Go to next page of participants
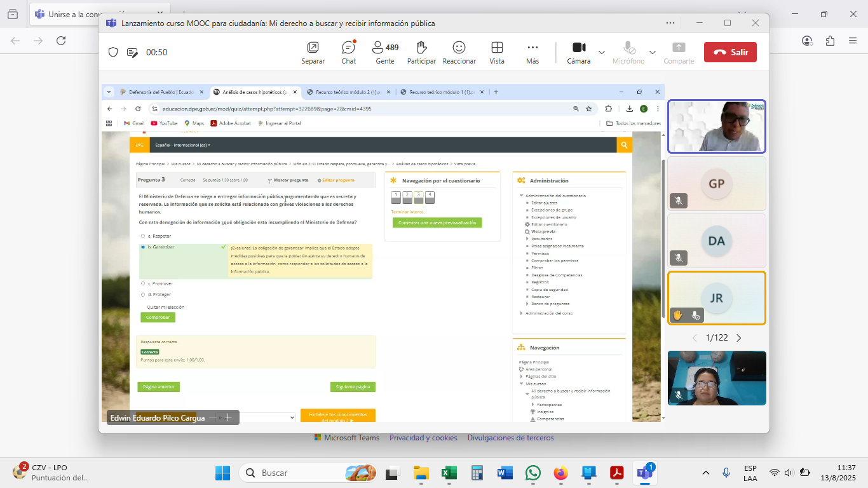 point(738,338)
